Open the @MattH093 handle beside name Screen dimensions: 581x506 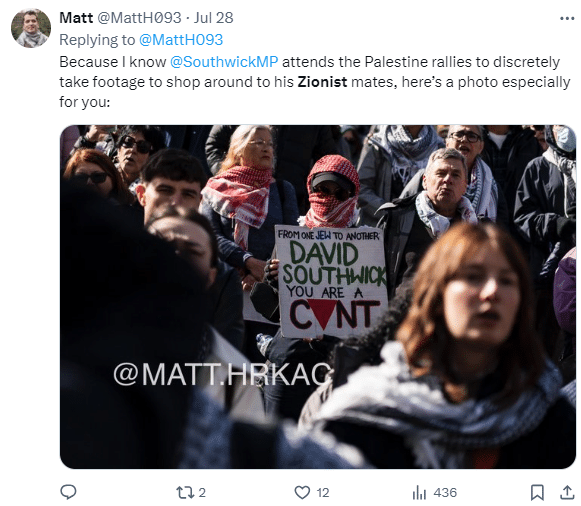tap(139, 18)
